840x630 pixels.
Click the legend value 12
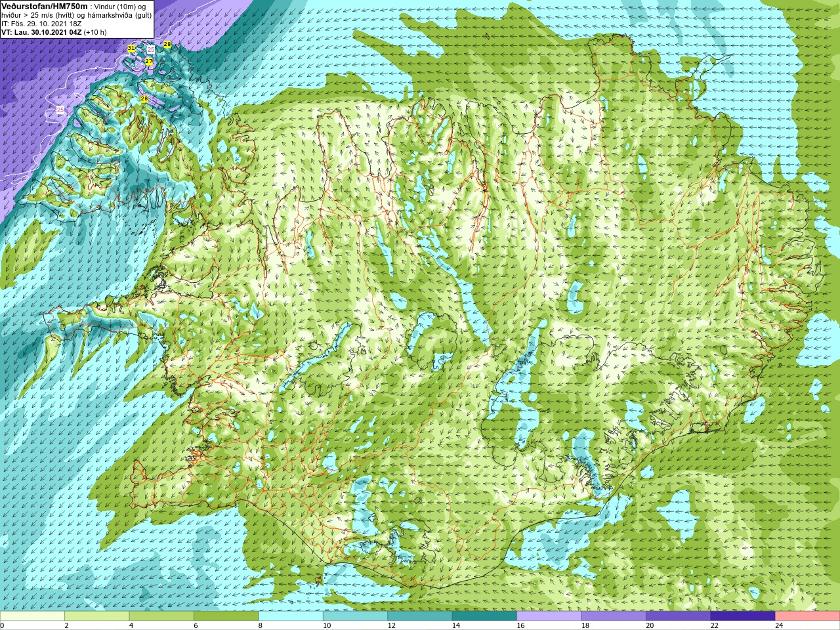(x=392, y=625)
